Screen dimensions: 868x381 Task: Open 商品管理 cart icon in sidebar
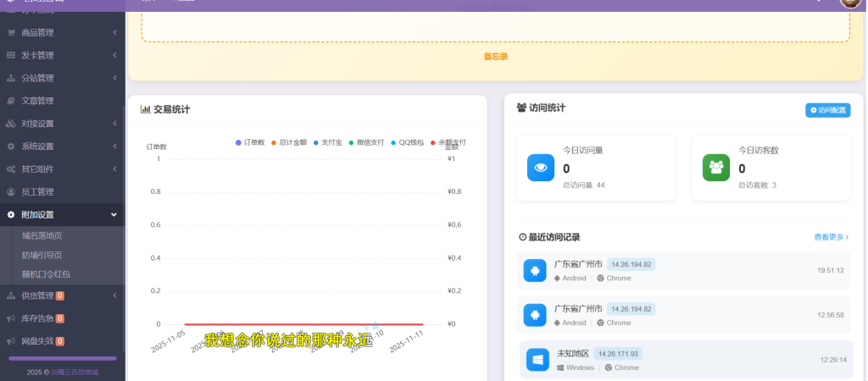point(10,33)
